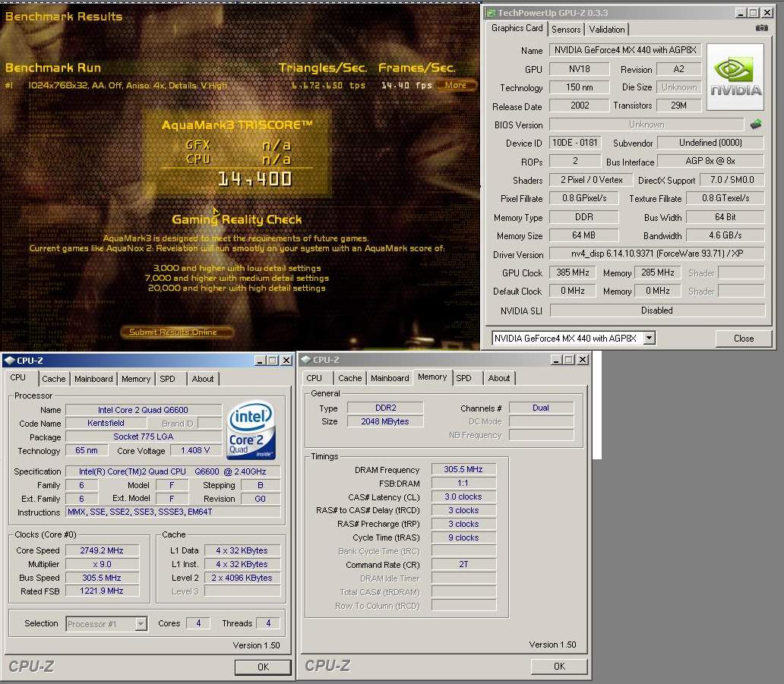Click the Intel Core 2 Quad logo
The image size is (784, 684).
pyautogui.click(x=251, y=430)
